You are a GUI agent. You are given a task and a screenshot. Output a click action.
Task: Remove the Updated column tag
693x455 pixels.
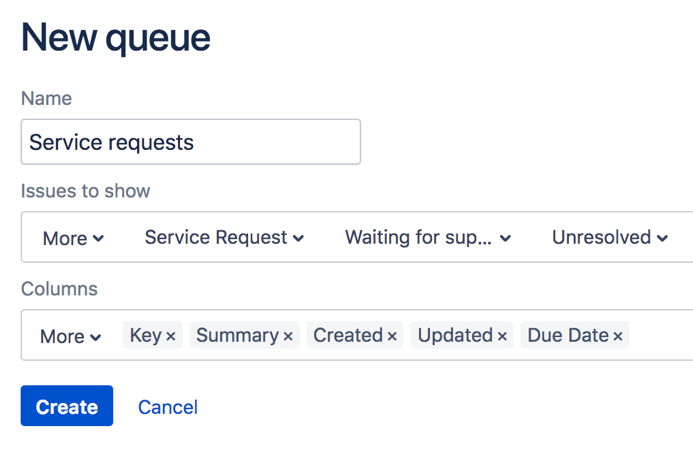(502, 337)
